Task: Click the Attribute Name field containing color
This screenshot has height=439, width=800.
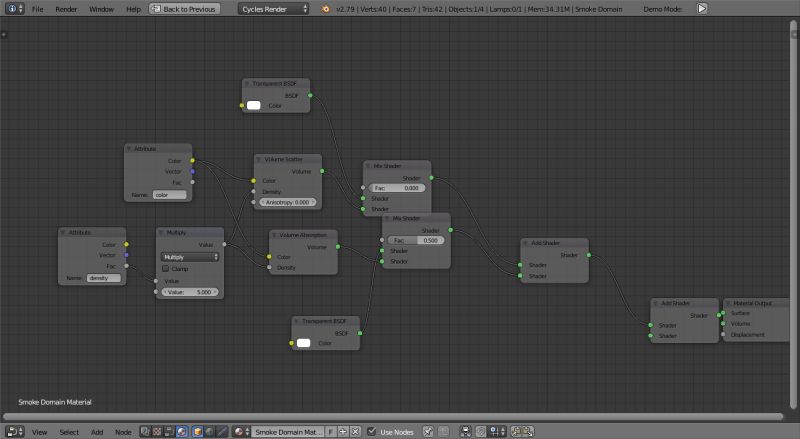Action: tap(170, 194)
